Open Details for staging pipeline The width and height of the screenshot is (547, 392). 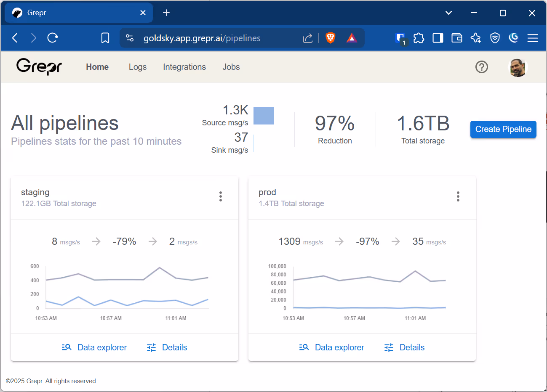(x=167, y=347)
